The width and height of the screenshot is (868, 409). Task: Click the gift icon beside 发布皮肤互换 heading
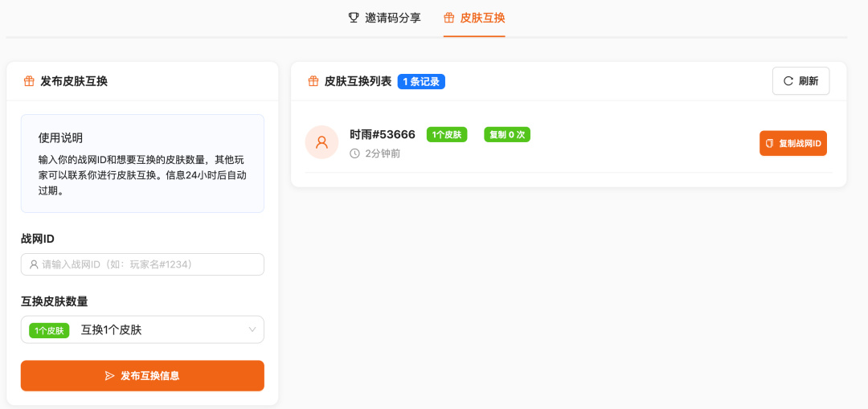pyautogui.click(x=29, y=81)
